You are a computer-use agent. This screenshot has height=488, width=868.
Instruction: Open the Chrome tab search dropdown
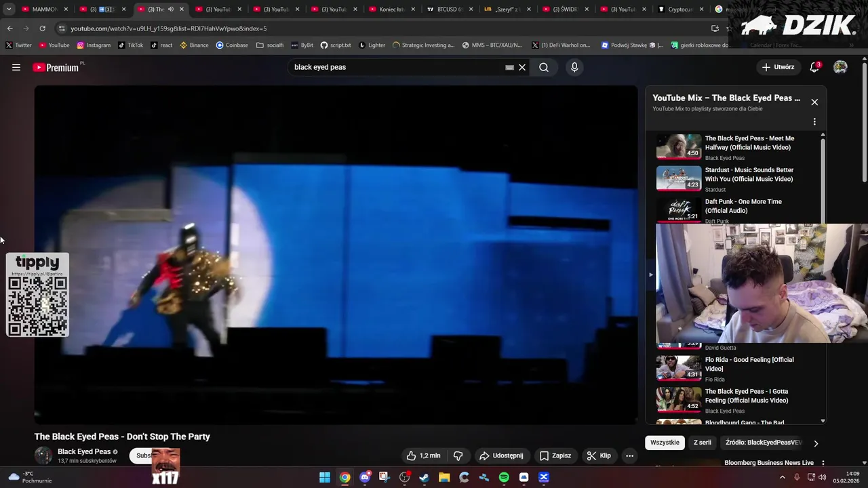[9, 9]
